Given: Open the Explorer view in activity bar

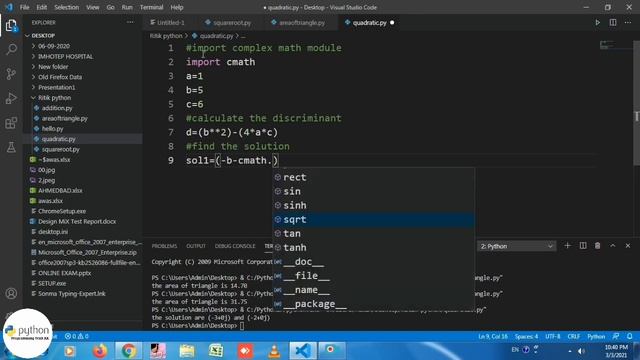Looking at the screenshot, I should (11, 26).
